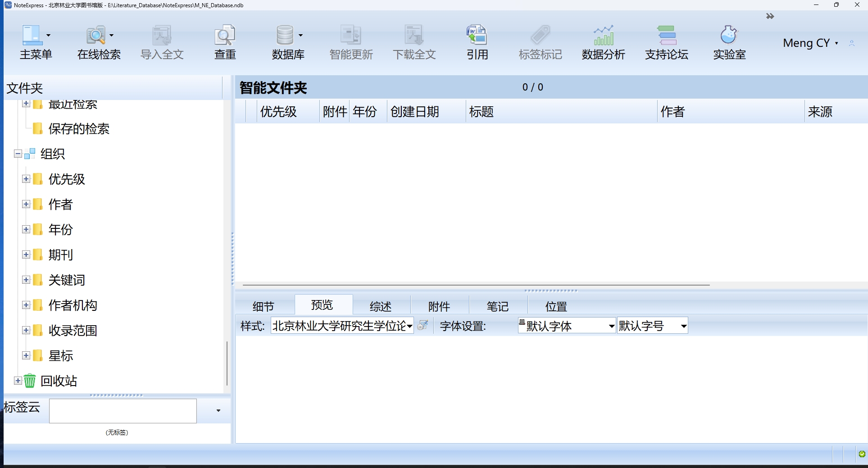Viewport: 868px width, 468px height.
Task: Open the Meng CY account dropdown
Action: pyautogui.click(x=836, y=43)
